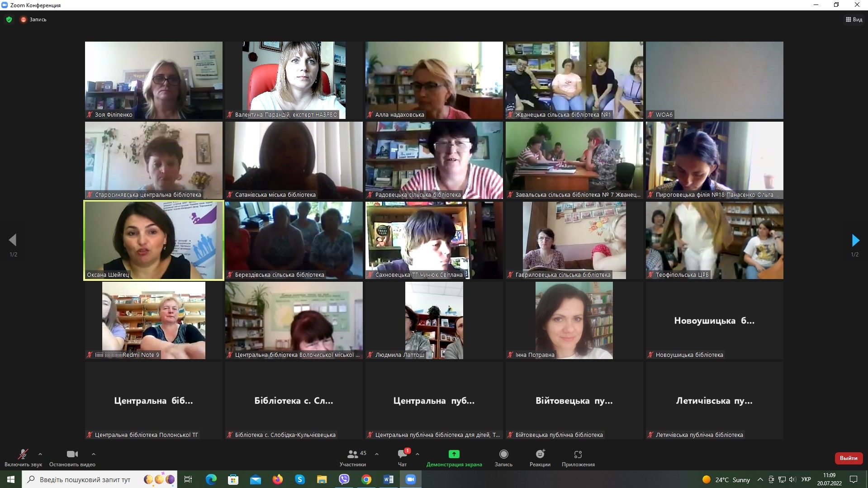Unmute microphone with Включить звук
The height and width of the screenshot is (488, 868).
(x=23, y=457)
